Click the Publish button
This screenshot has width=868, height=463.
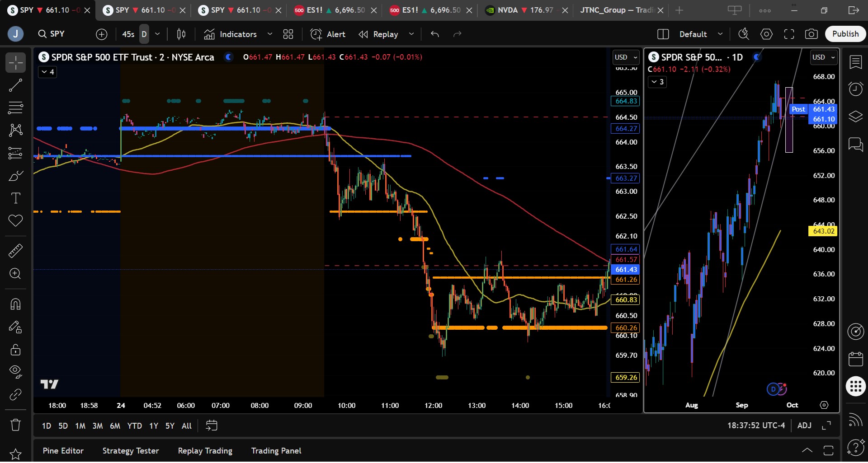(845, 34)
